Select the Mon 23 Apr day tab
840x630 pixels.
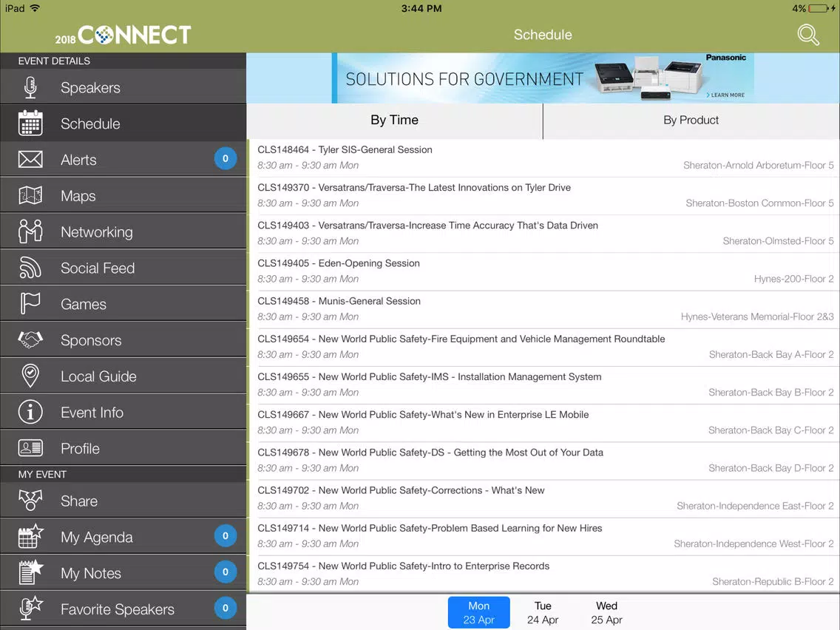point(479,612)
